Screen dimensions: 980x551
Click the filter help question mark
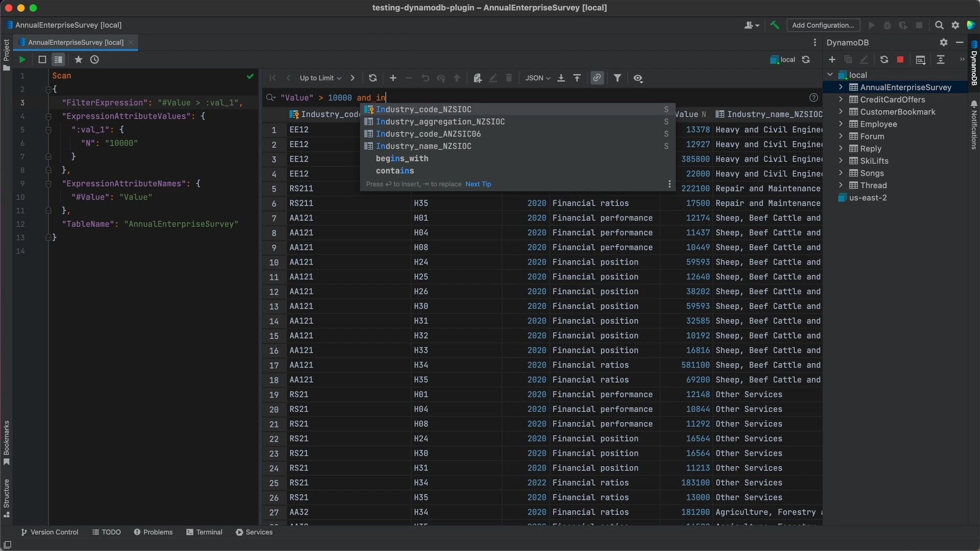(x=814, y=97)
